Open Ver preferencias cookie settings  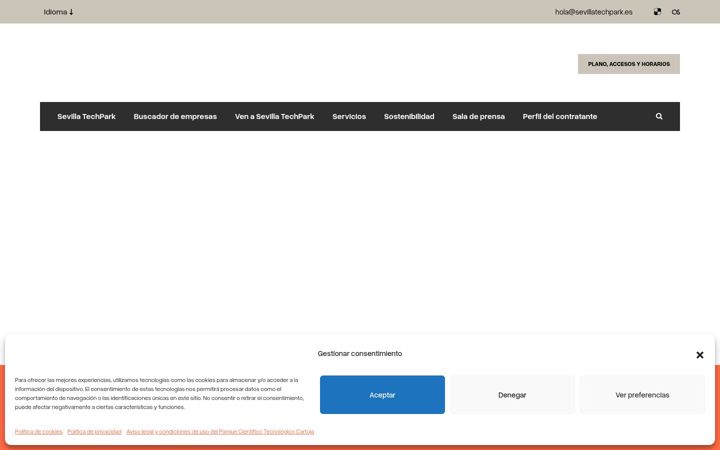pos(642,395)
